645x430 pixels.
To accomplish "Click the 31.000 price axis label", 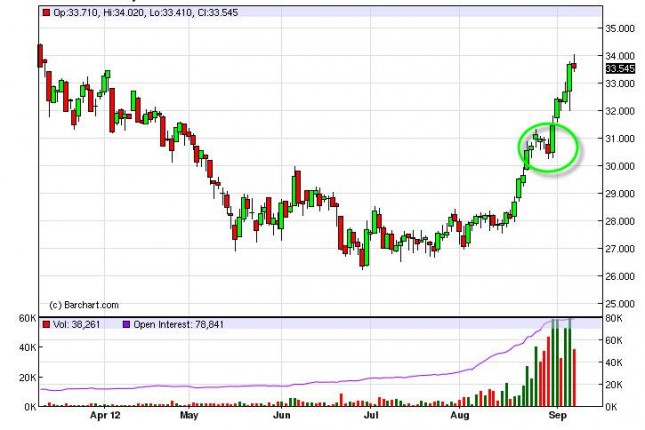I will 619,139.
